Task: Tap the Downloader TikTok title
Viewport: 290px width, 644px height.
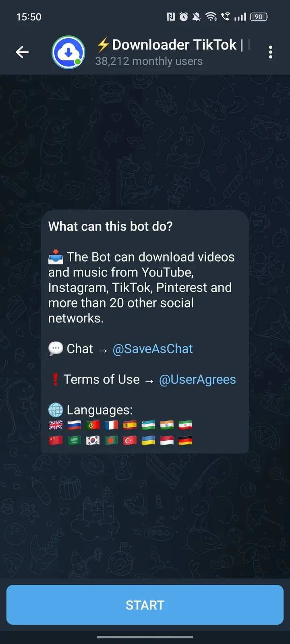Action: (x=174, y=45)
